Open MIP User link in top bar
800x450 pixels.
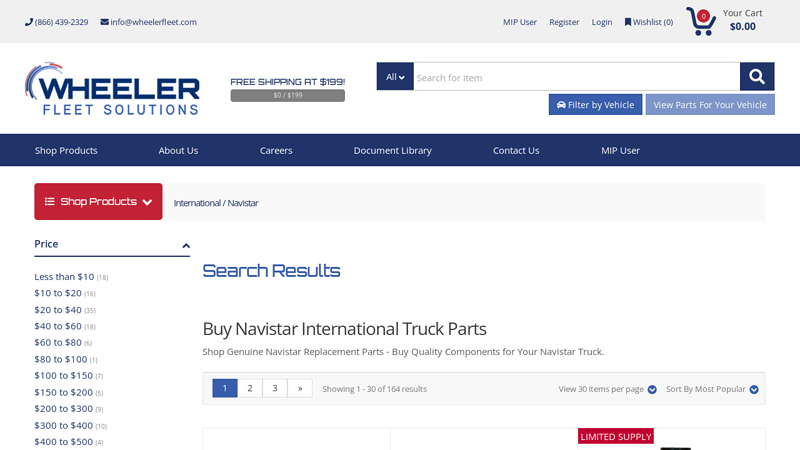tap(520, 22)
